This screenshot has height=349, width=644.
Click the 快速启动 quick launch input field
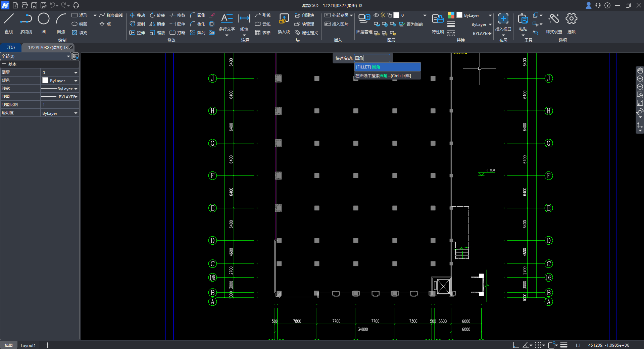click(x=372, y=58)
